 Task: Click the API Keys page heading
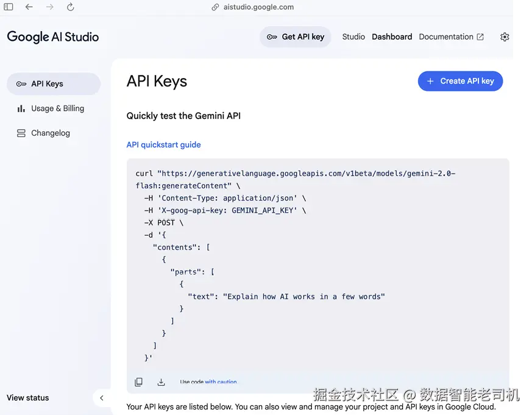coord(157,82)
